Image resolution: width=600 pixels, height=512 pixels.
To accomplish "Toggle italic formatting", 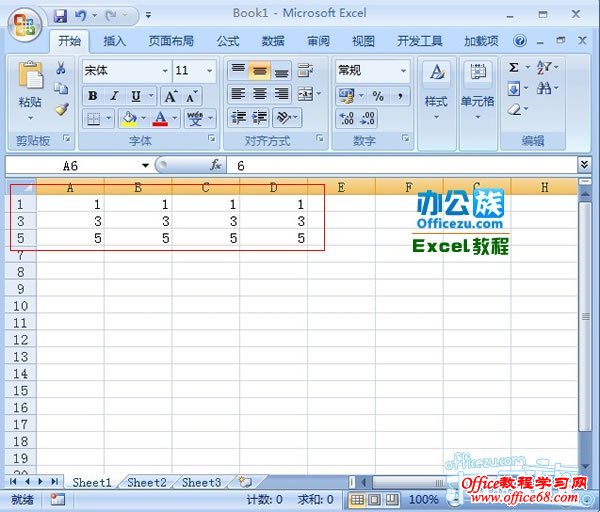I will coord(114,96).
